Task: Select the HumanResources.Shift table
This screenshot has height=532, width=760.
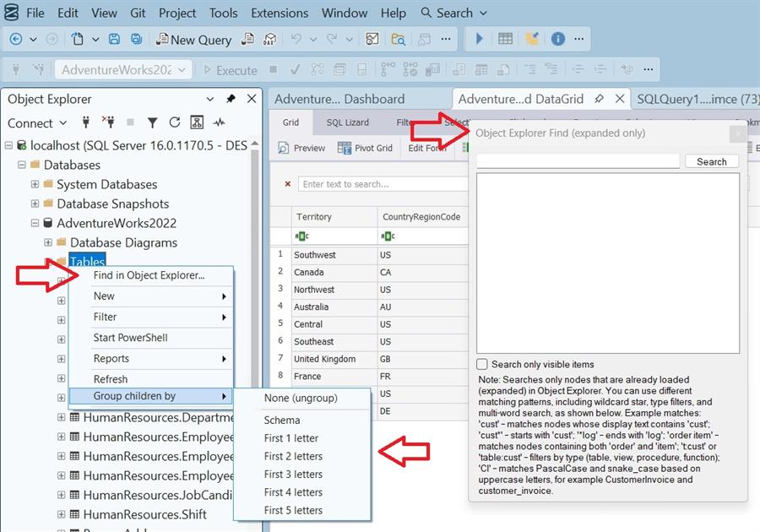Action: [145, 514]
